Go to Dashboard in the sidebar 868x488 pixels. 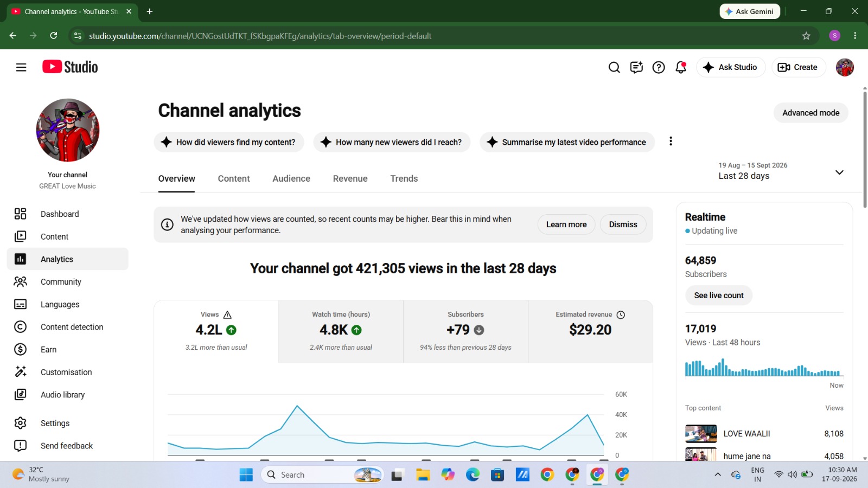point(68,214)
